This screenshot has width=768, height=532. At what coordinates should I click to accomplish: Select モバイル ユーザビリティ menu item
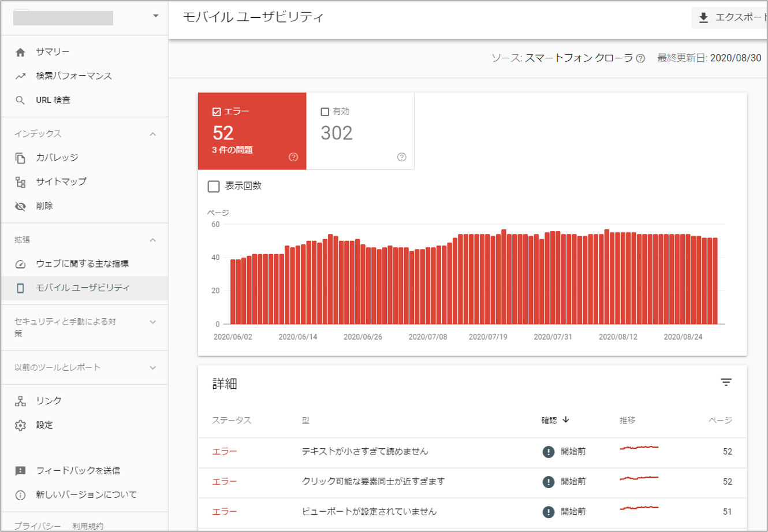click(84, 288)
